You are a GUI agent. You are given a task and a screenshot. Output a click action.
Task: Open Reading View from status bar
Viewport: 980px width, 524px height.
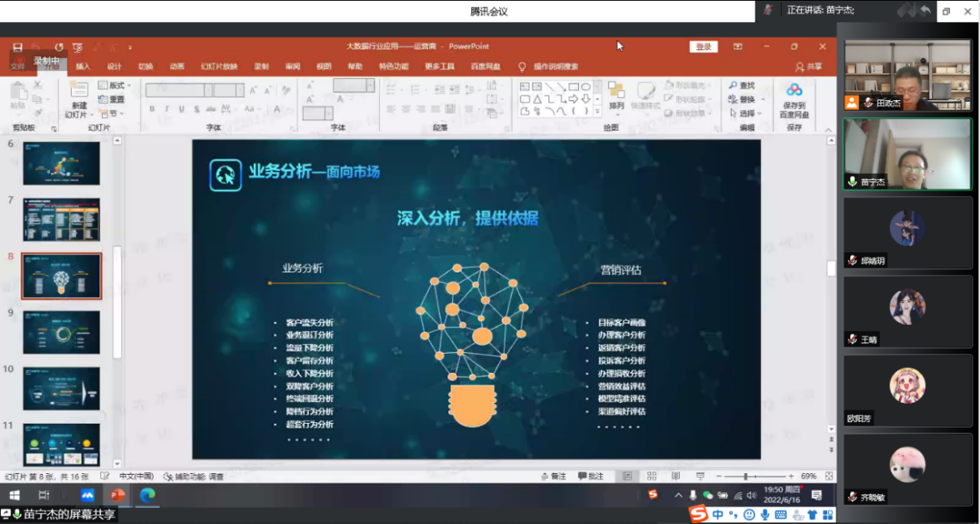point(675,476)
